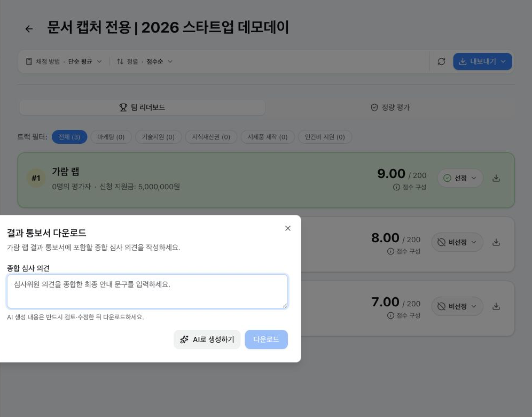Open the 정렬 점수순 sort dropdown

pos(145,61)
